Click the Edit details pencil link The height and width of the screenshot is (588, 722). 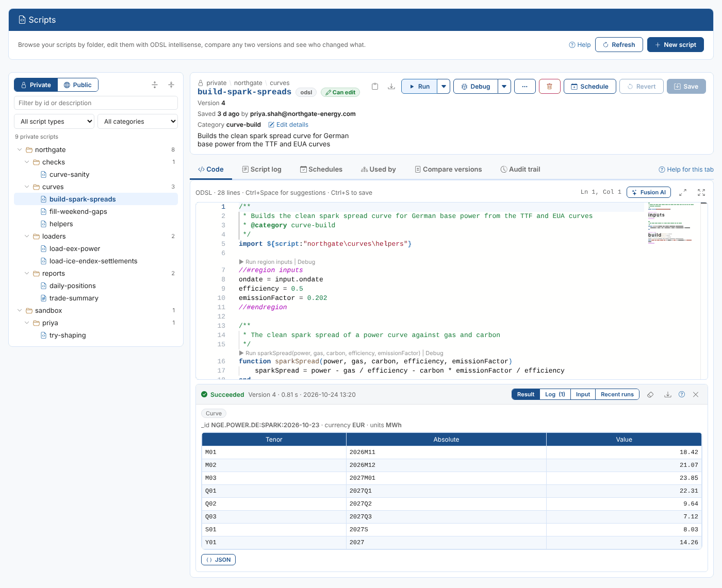[x=288, y=125]
